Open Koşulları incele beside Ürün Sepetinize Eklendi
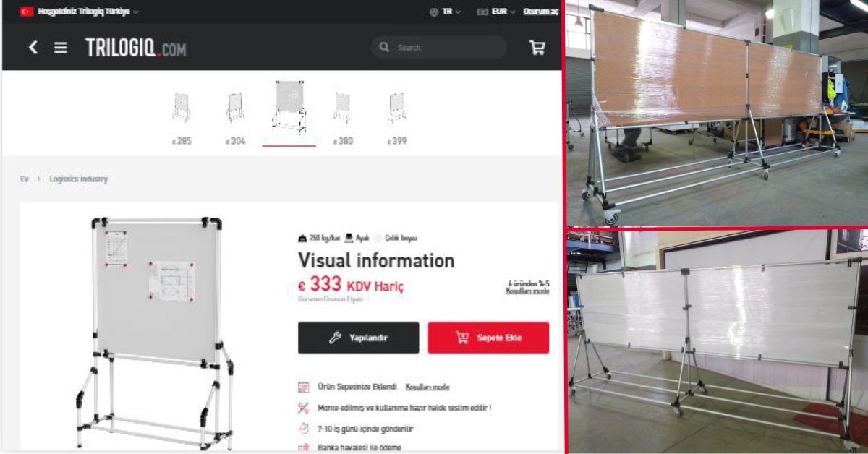This screenshot has width=868, height=454. (x=427, y=387)
